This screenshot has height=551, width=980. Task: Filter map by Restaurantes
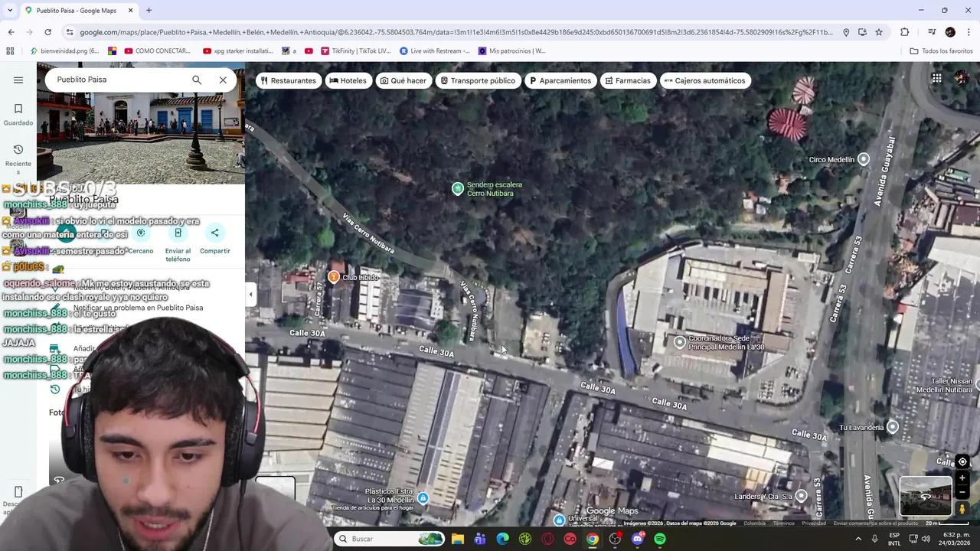click(x=288, y=80)
